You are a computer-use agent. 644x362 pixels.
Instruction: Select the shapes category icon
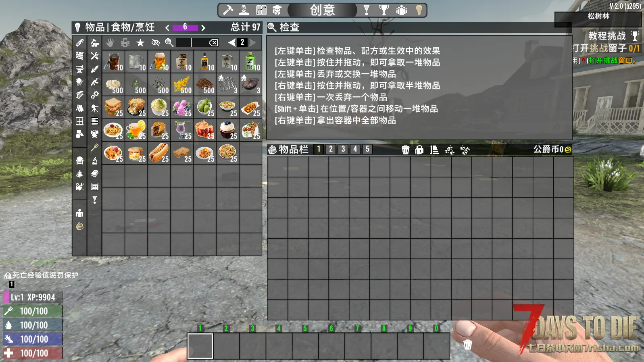[x=79, y=134]
